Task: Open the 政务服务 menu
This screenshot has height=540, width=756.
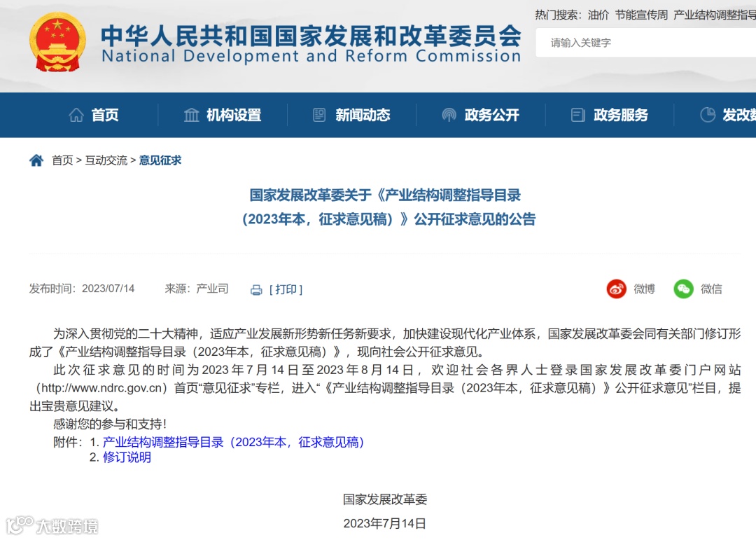Action: click(620, 115)
